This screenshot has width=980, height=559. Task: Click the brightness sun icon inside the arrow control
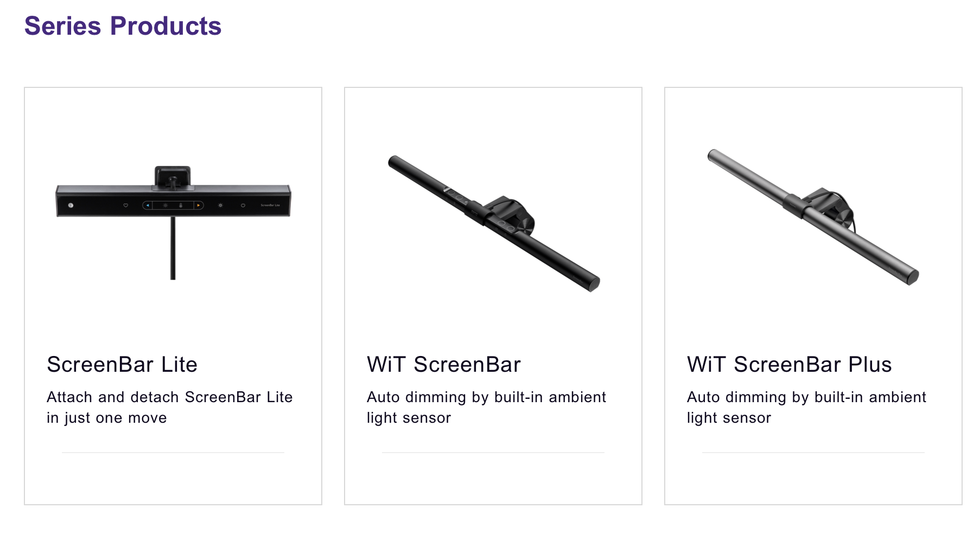[x=166, y=205]
